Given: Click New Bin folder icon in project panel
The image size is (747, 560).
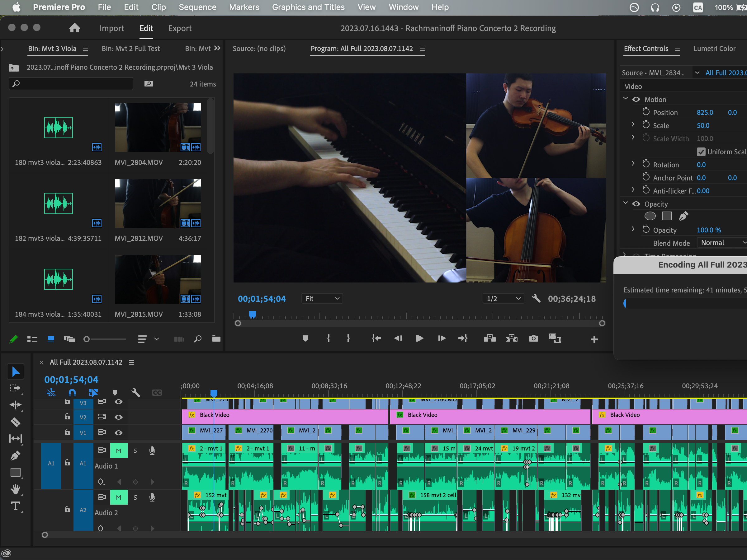Looking at the screenshot, I should 216,339.
